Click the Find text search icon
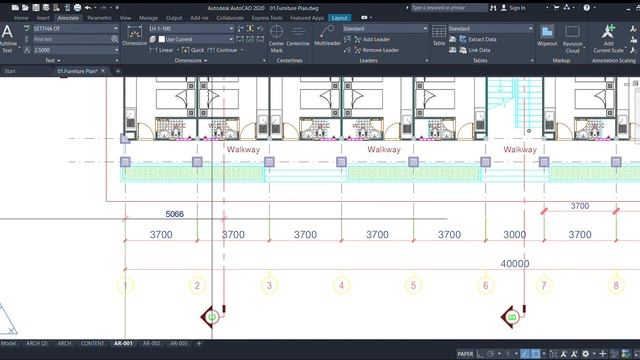 pos(115,39)
